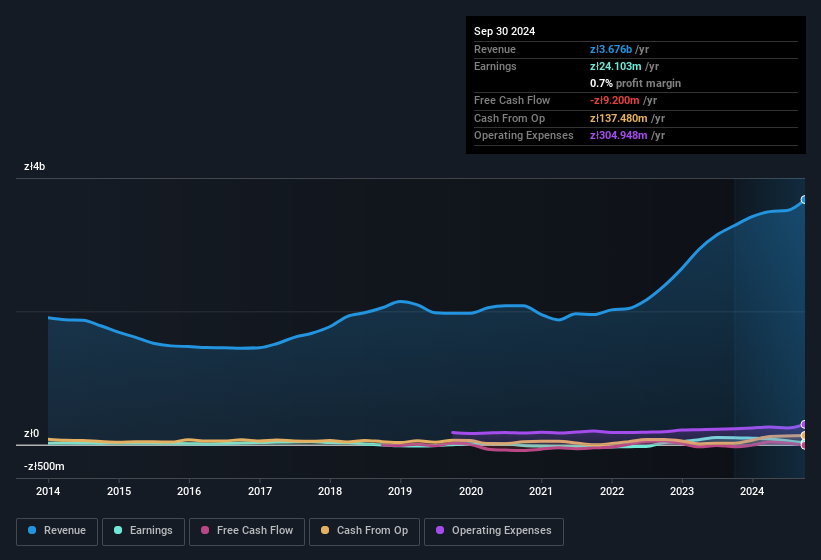Click the zł0 y-axis label
This screenshot has width=821, height=560.
(x=31, y=433)
